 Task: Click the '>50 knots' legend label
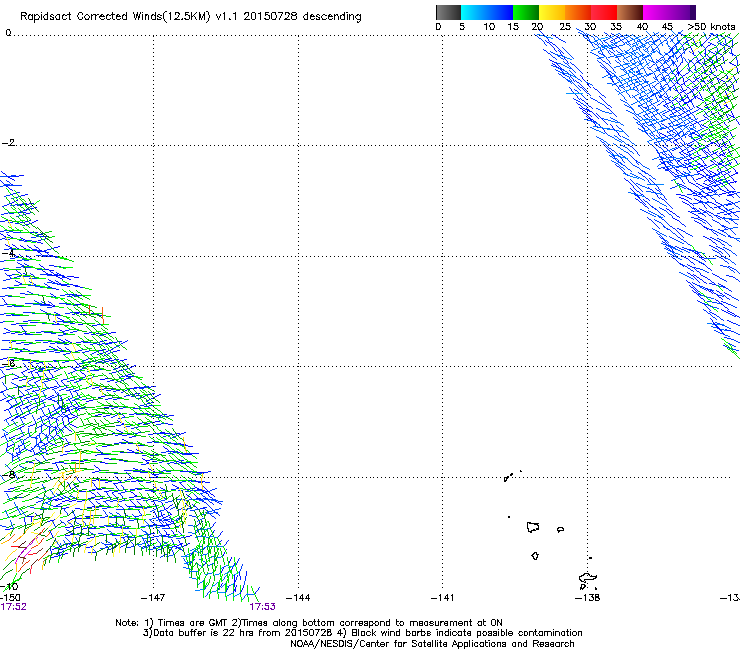point(711,27)
